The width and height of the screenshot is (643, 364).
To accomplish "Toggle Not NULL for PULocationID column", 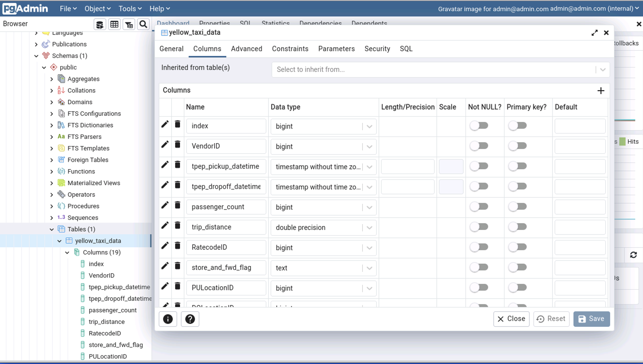I will [479, 288].
